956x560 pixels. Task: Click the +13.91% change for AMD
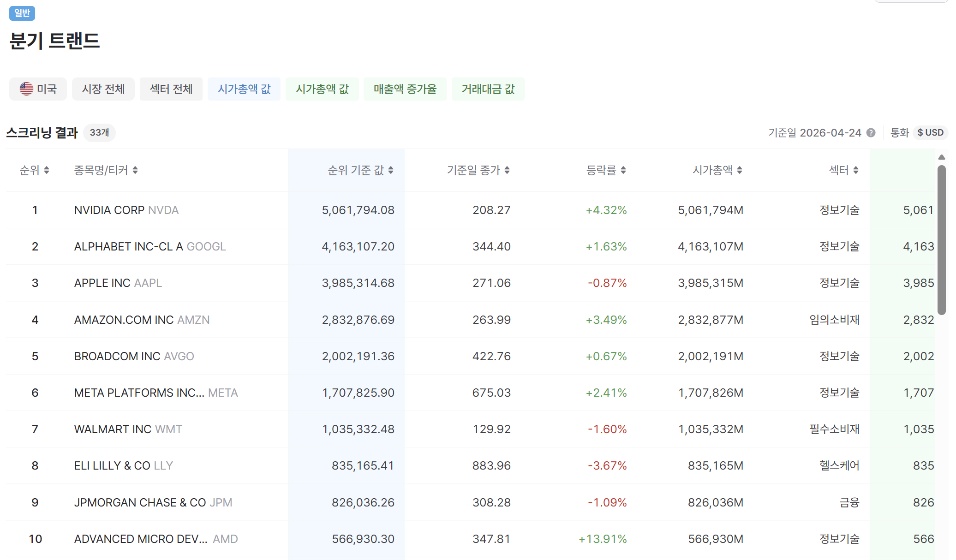603,539
